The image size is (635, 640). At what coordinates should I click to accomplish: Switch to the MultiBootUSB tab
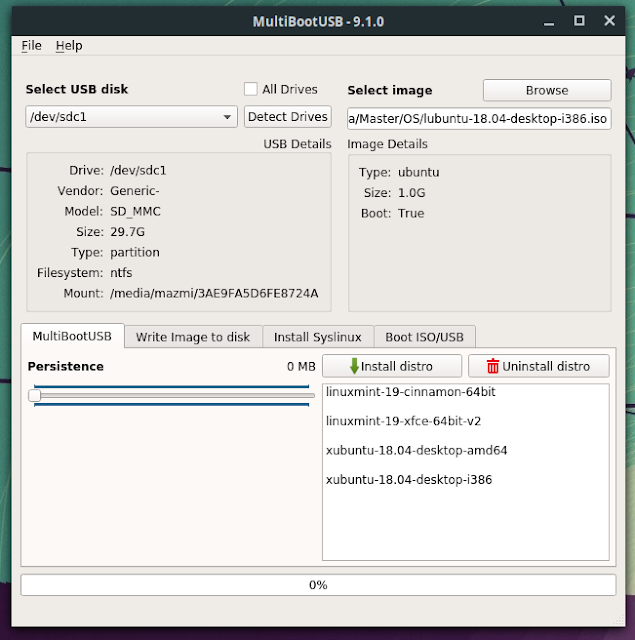(x=72, y=336)
